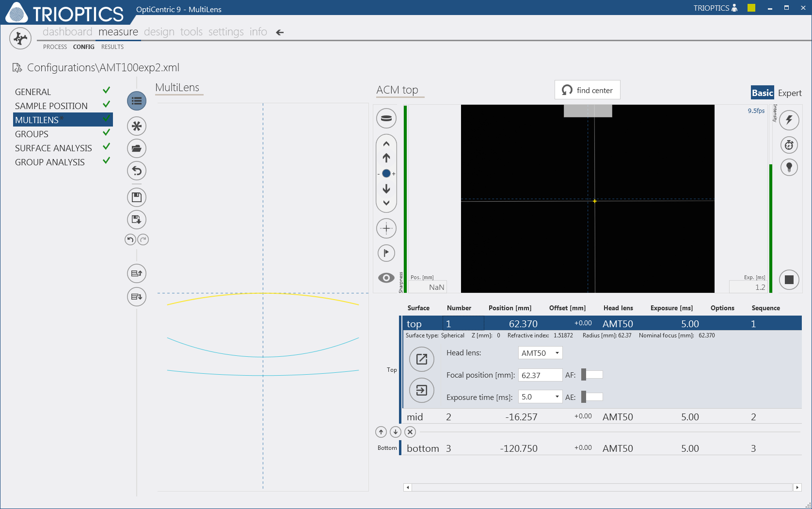This screenshot has height=509, width=812.
Task: Select SURFACE ANALYSIS section
Action: click(63, 148)
